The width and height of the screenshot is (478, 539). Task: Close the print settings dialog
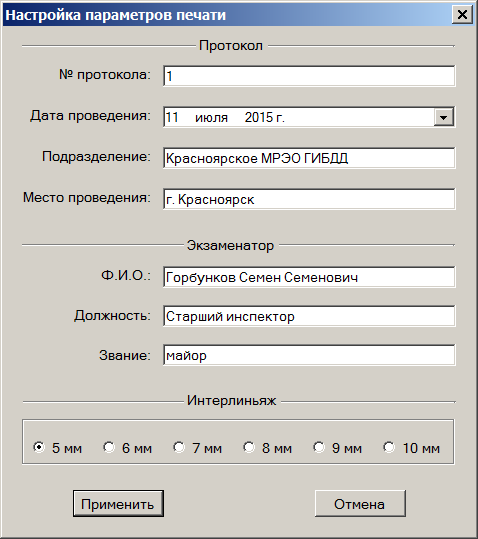[462, 15]
